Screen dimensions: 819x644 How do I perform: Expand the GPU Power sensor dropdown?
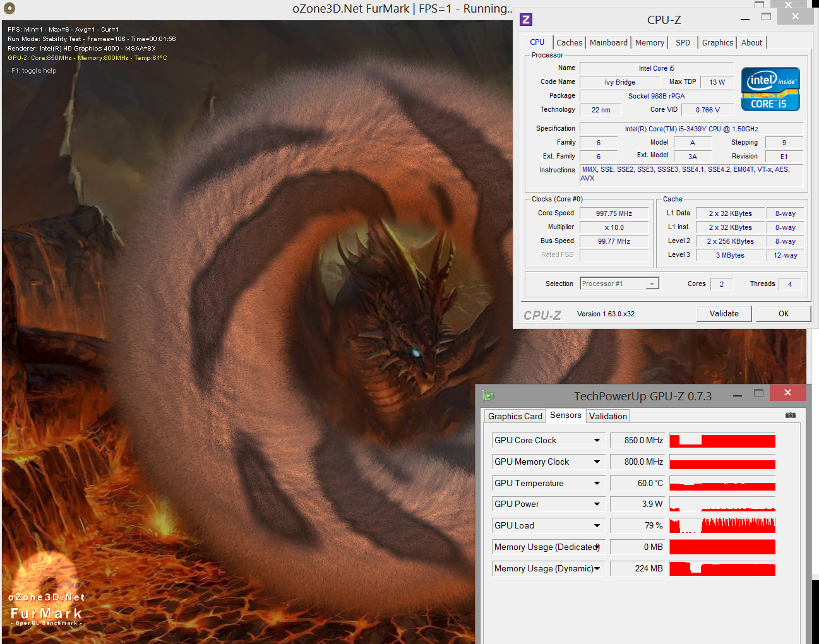point(597,504)
